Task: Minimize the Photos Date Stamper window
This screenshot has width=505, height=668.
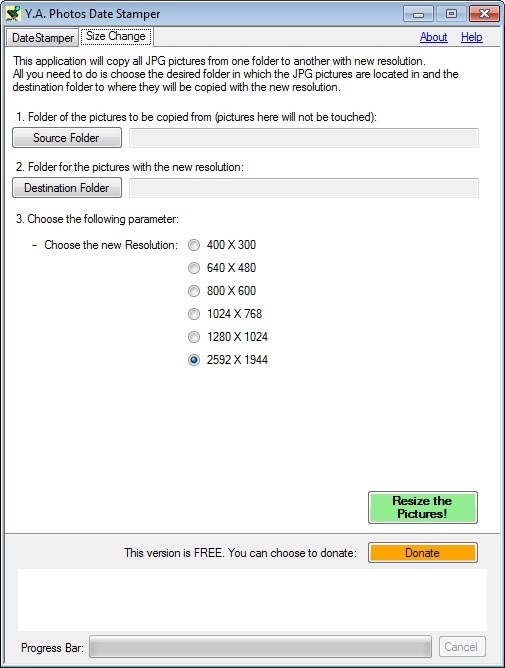Action: 418,14
